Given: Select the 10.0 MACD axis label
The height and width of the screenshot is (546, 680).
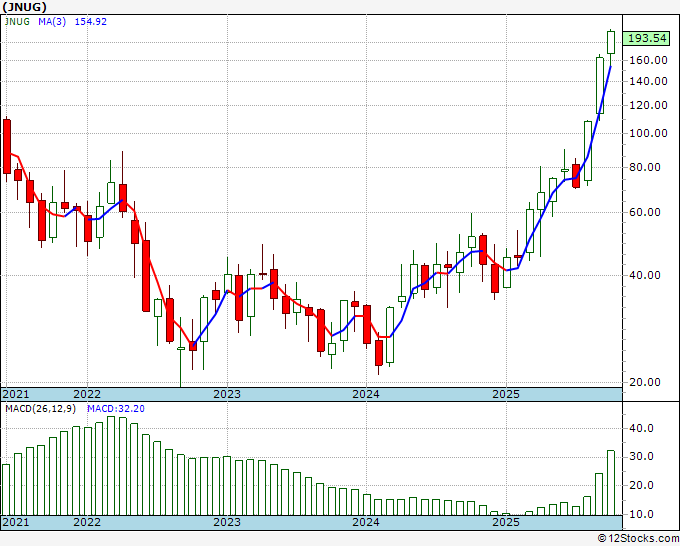Looking at the screenshot, I should tap(642, 514).
